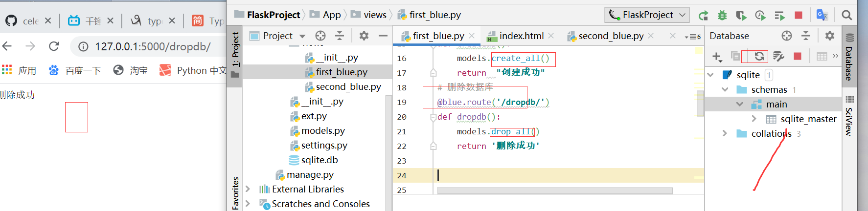Expand the collations node

point(725,133)
